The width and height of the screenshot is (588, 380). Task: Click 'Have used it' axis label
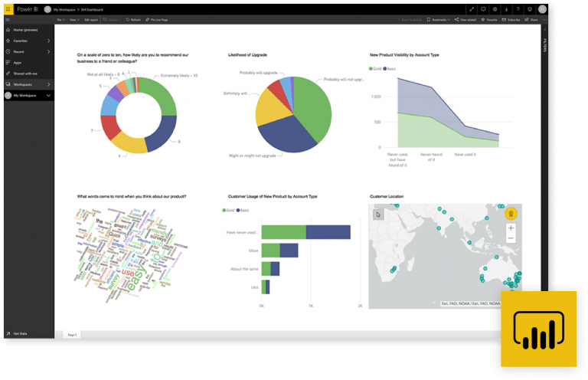click(465, 154)
